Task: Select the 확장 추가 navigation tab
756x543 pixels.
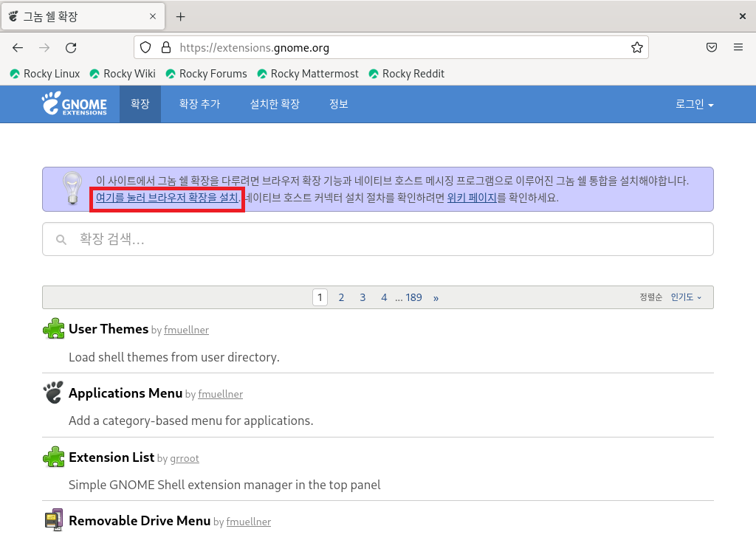Action: pyautogui.click(x=199, y=104)
